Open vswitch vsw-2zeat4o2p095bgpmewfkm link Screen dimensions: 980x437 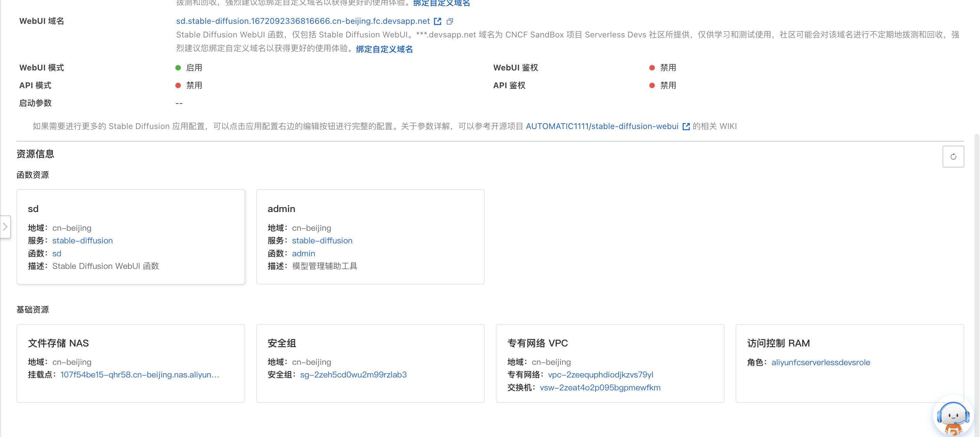pyautogui.click(x=600, y=388)
